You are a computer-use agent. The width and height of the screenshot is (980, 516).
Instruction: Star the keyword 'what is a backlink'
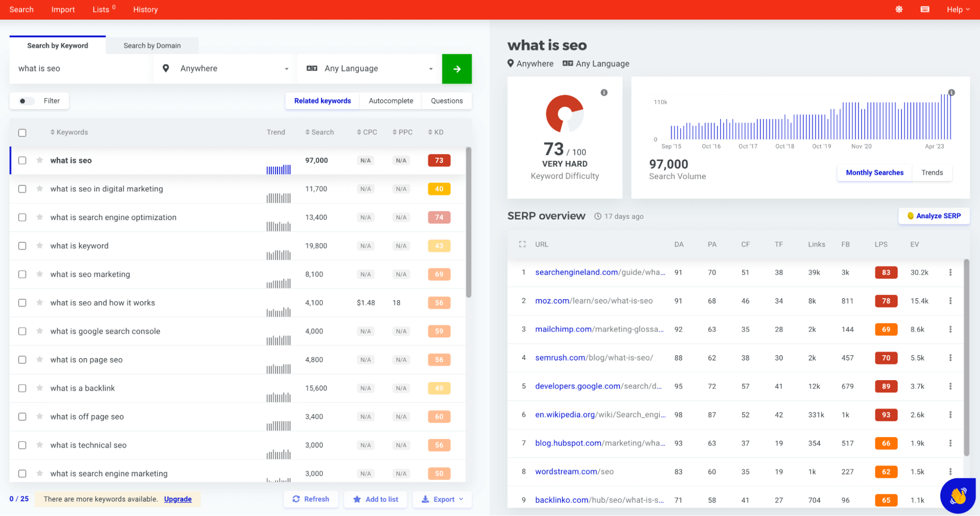point(40,388)
